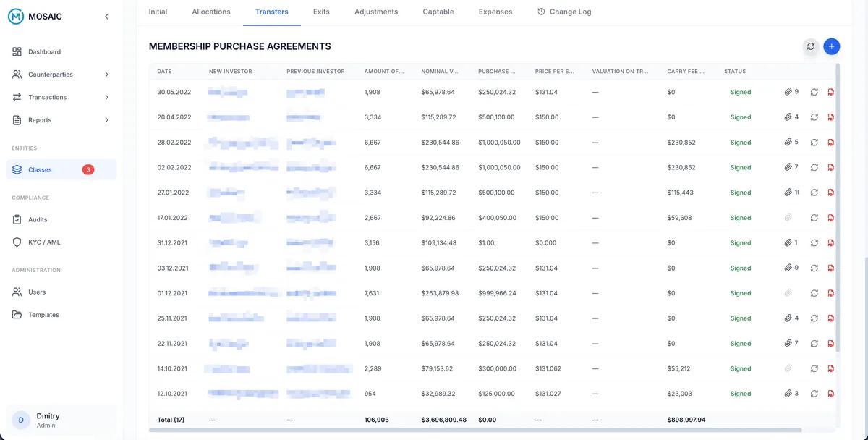Select Classes in the sidebar
This screenshot has width=868, height=440.
pos(61,169)
